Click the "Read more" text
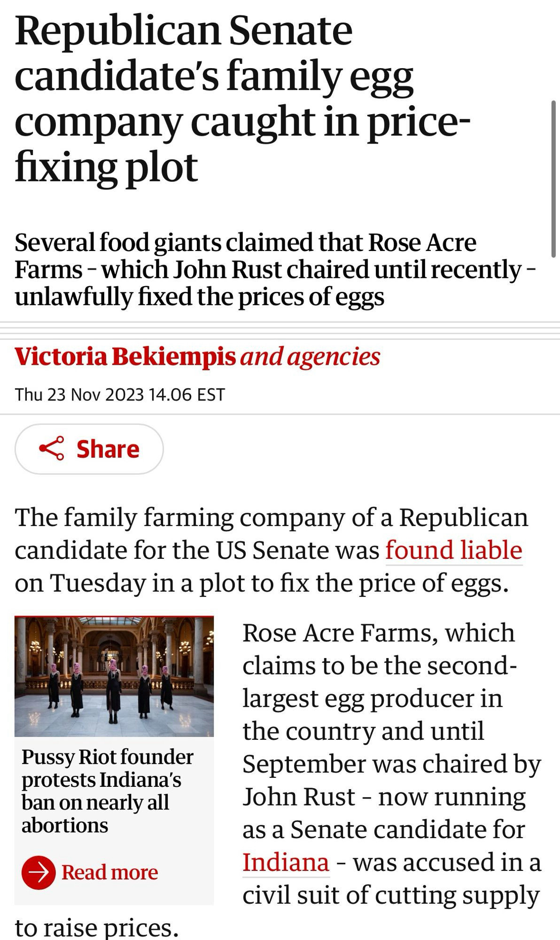 [110, 872]
